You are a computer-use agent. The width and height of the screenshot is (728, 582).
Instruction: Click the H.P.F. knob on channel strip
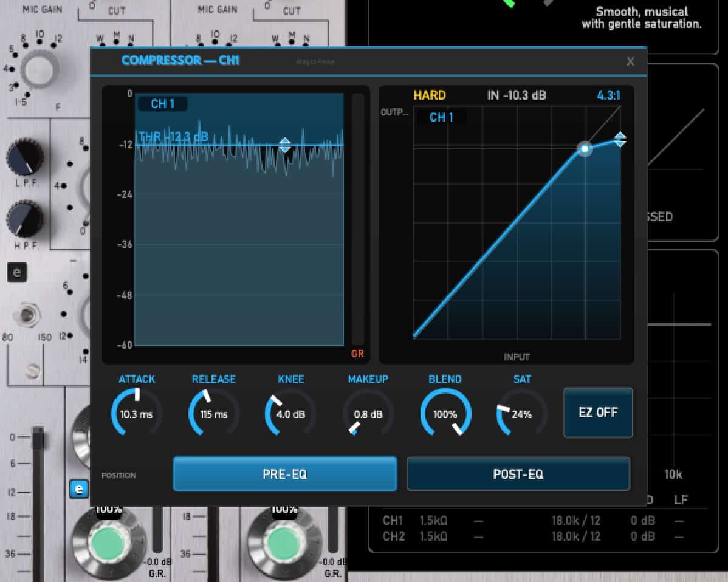click(24, 219)
